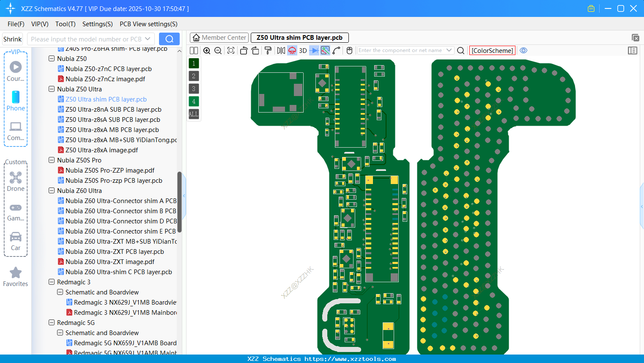Open the measurement tool icon

336,50
